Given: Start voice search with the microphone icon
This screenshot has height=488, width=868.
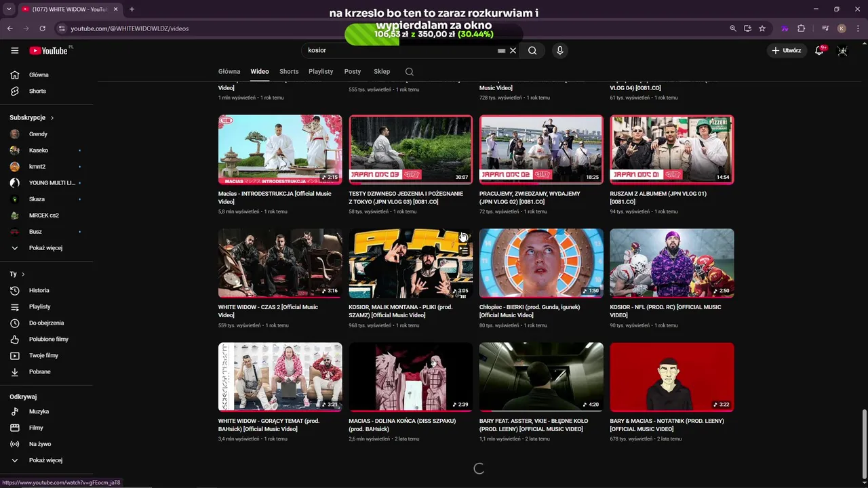Looking at the screenshot, I should [x=559, y=50].
